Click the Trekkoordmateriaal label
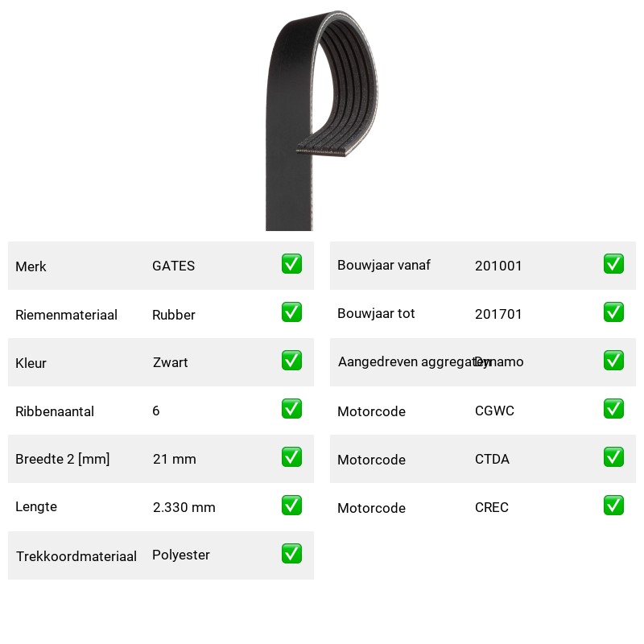The image size is (644, 644). [76, 556]
